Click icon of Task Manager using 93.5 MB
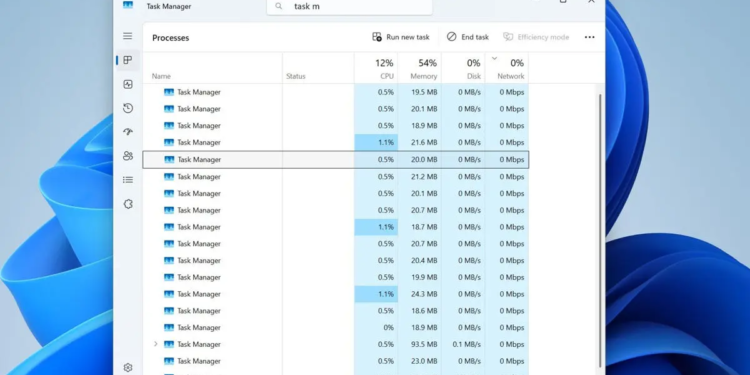 tap(169, 344)
